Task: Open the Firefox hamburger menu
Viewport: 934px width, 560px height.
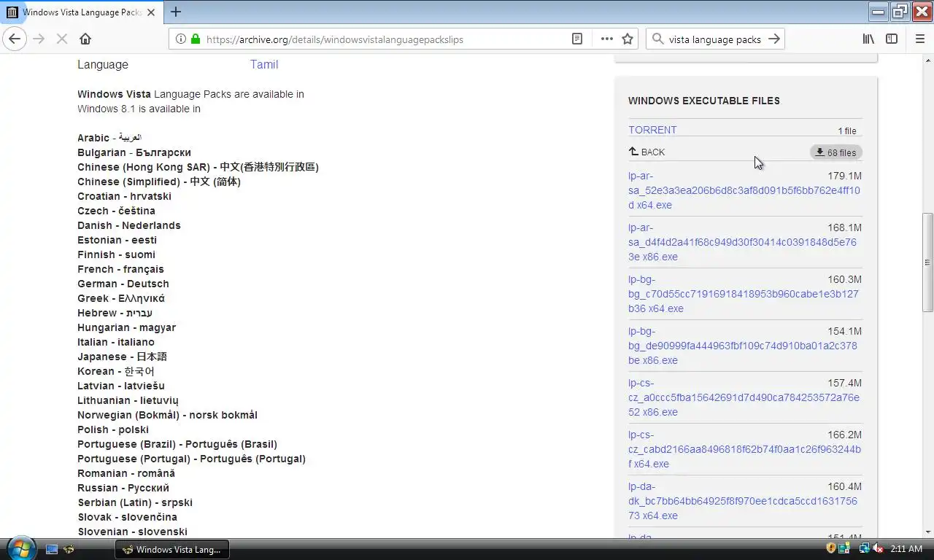Action: click(919, 39)
